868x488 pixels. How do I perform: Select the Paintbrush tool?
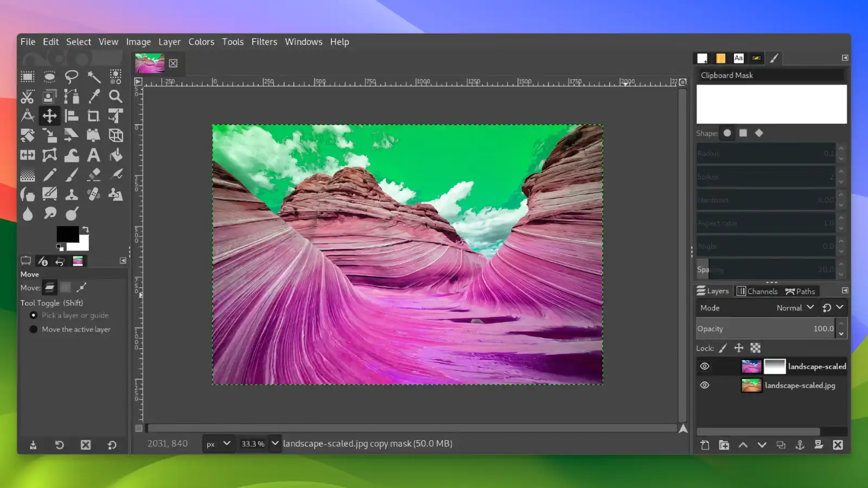click(x=72, y=174)
